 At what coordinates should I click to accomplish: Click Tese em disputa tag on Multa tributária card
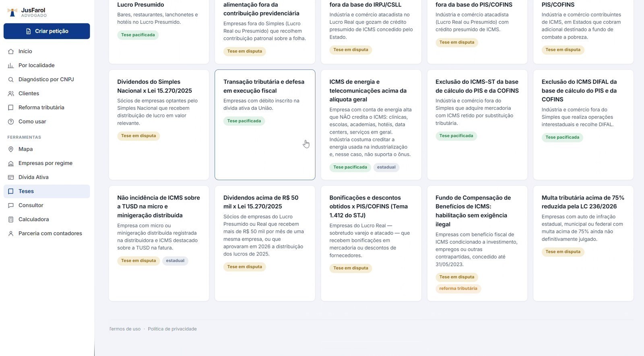[563, 252]
